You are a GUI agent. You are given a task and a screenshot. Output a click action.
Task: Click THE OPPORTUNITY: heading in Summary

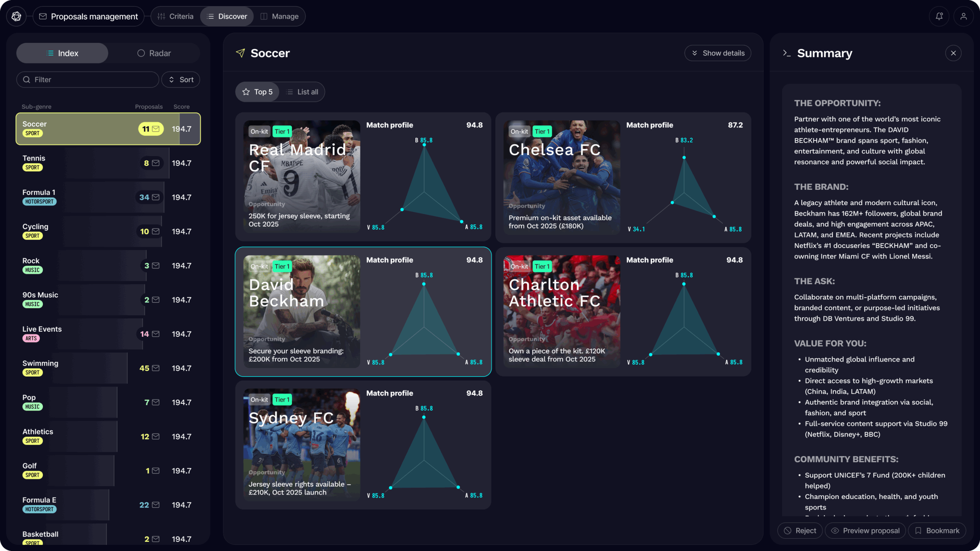point(837,103)
